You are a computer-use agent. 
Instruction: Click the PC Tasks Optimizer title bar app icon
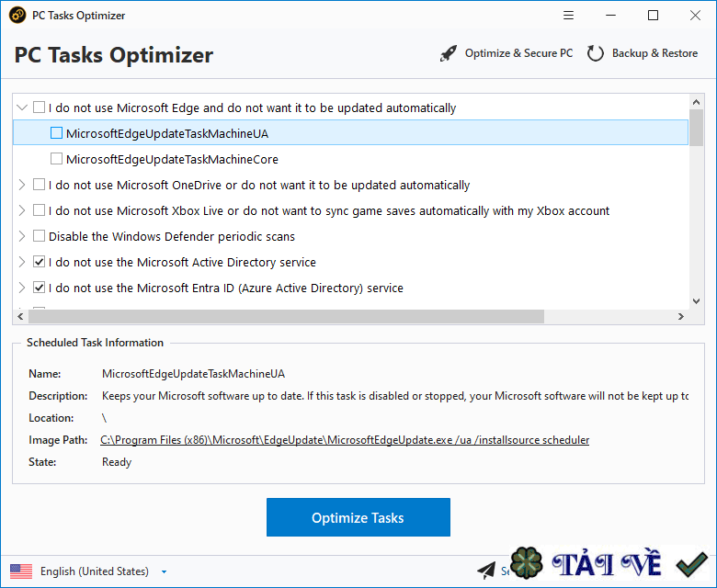click(17, 16)
